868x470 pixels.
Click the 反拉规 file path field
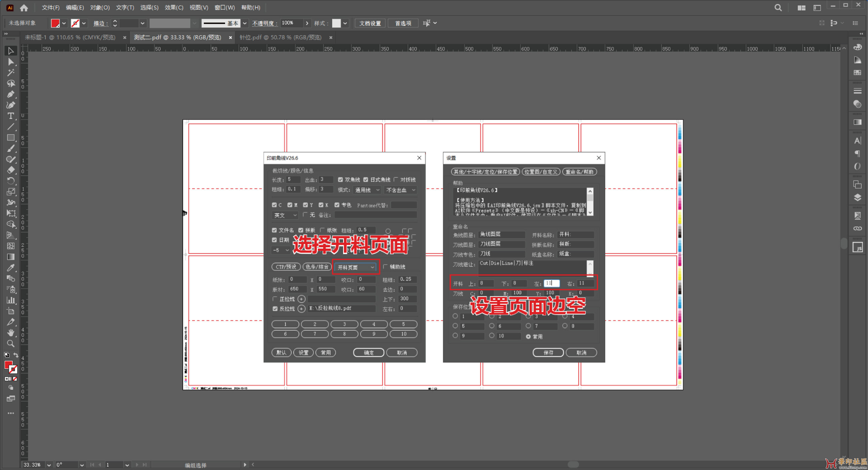coord(341,308)
